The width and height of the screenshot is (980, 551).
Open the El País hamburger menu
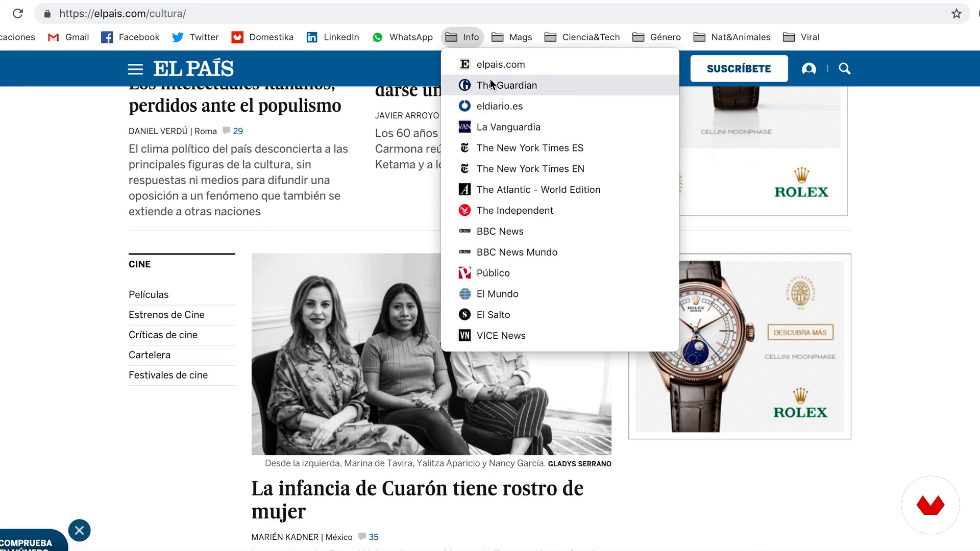pos(135,69)
